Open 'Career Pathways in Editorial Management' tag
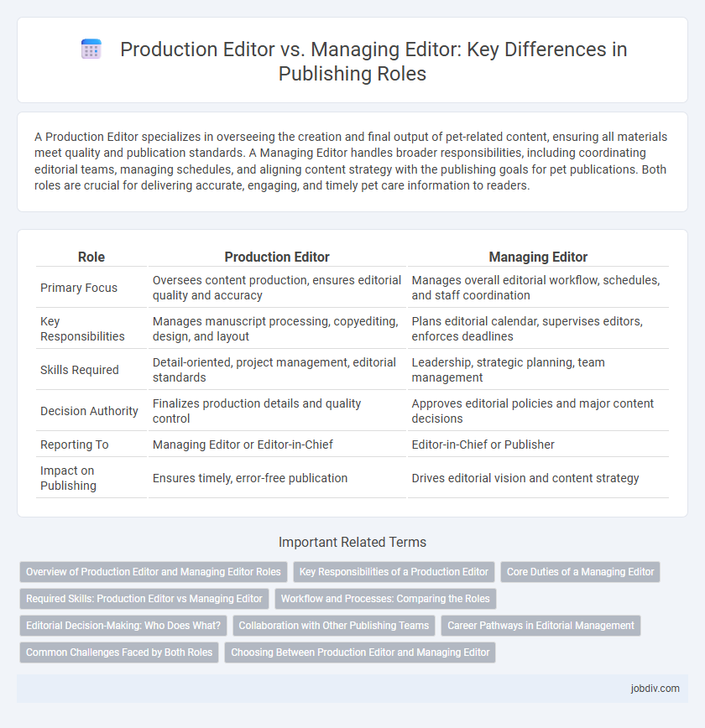The width and height of the screenshot is (705, 728). (540, 626)
